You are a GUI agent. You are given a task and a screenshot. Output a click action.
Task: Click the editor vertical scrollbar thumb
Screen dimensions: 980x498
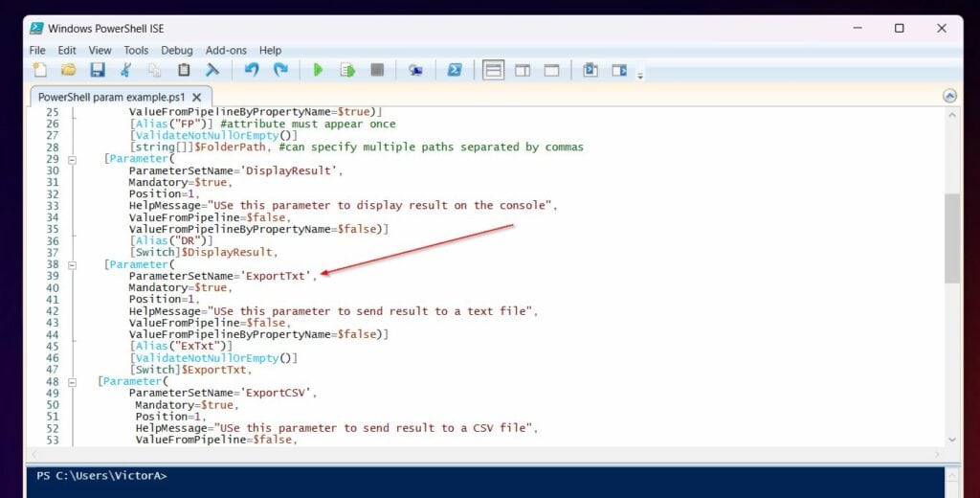tap(952, 238)
